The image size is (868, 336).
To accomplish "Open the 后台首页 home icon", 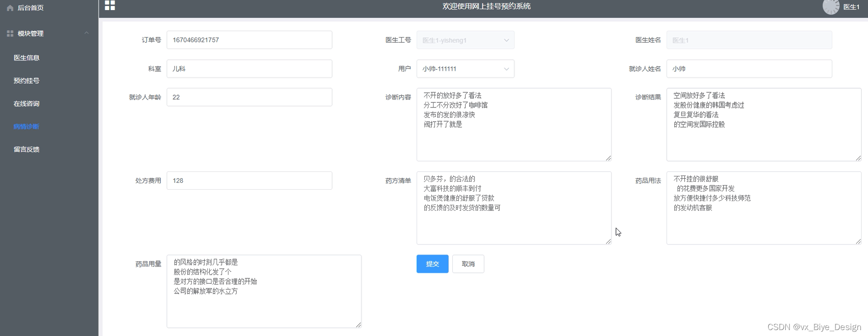I will click(x=10, y=8).
